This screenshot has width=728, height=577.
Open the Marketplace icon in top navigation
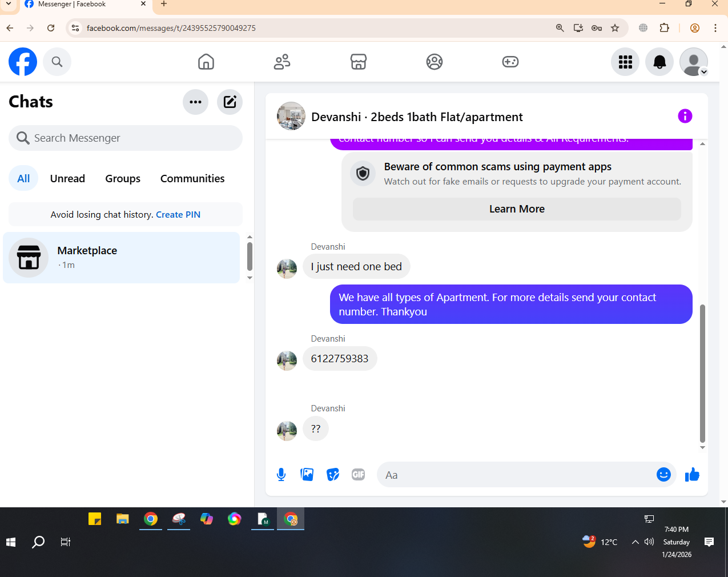359,62
